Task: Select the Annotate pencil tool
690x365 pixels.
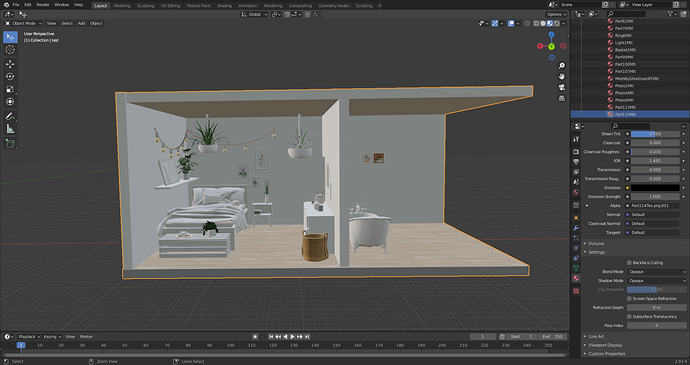Action: click(10, 116)
